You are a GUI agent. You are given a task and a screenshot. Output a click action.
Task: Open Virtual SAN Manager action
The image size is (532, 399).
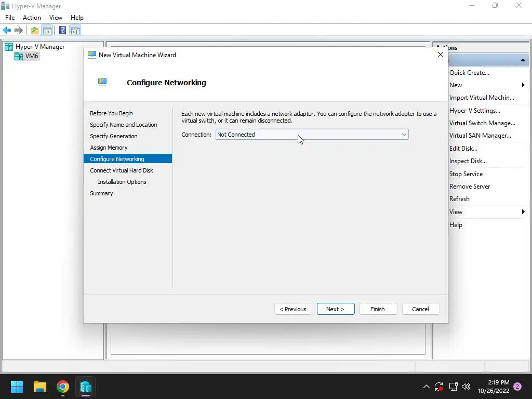[x=480, y=136]
